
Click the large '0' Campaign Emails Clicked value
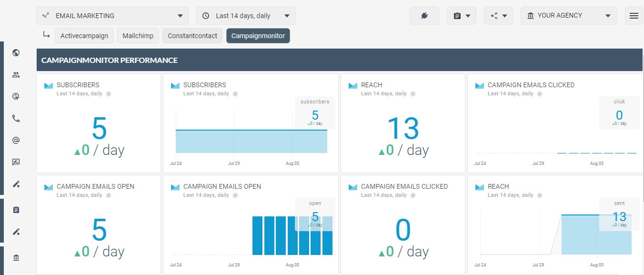click(x=403, y=230)
